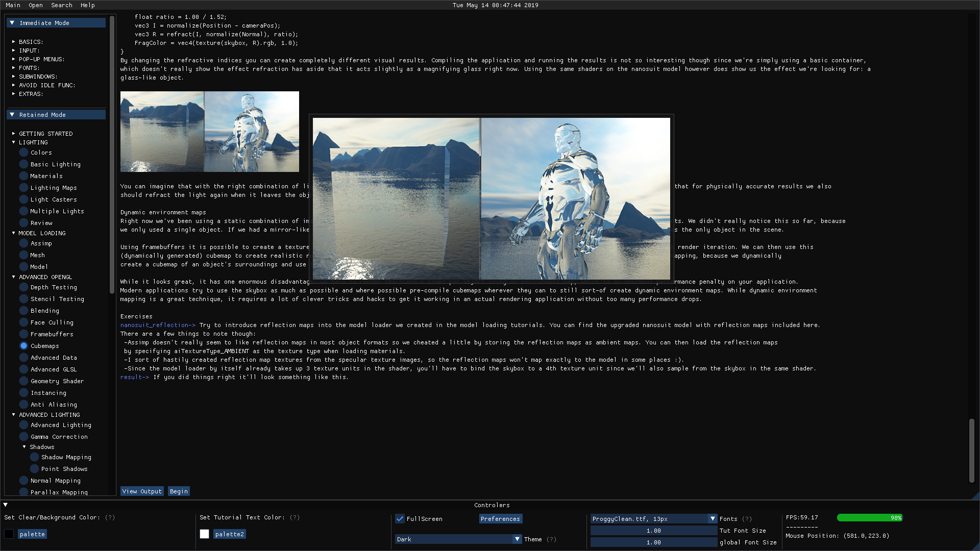980x551 pixels.
Task: Open the Search menu
Action: pyautogui.click(x=61, y=5)
